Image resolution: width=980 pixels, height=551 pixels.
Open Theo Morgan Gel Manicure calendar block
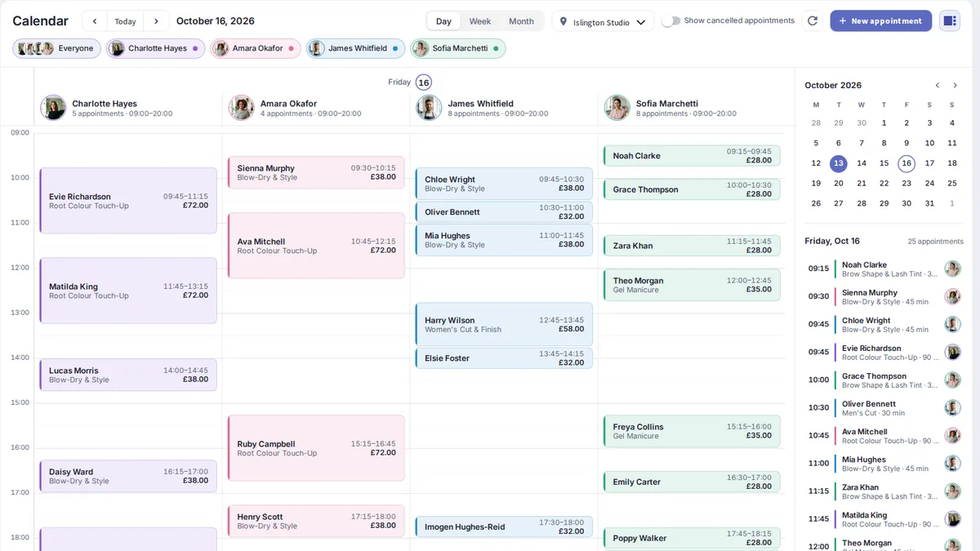point(692,285)
